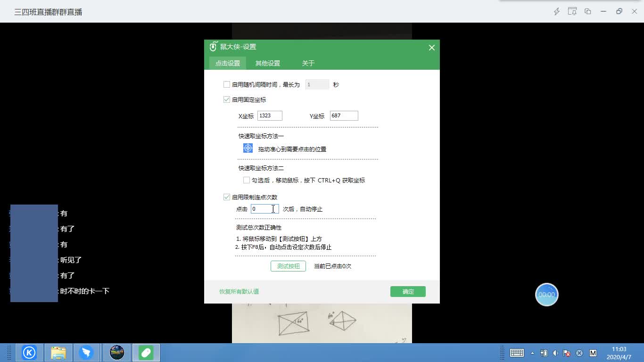Click the volume icon in the system tray
This screenshot has height=362, width=644.
pos(555,353)
